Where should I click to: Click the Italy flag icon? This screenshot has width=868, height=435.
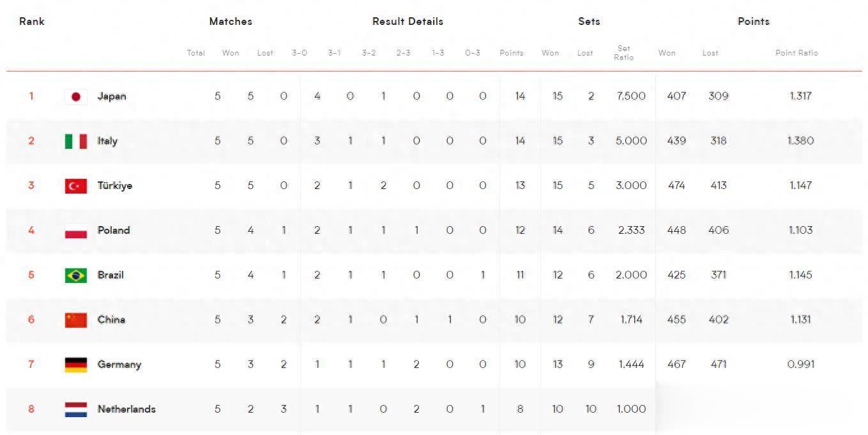(76, 141)
